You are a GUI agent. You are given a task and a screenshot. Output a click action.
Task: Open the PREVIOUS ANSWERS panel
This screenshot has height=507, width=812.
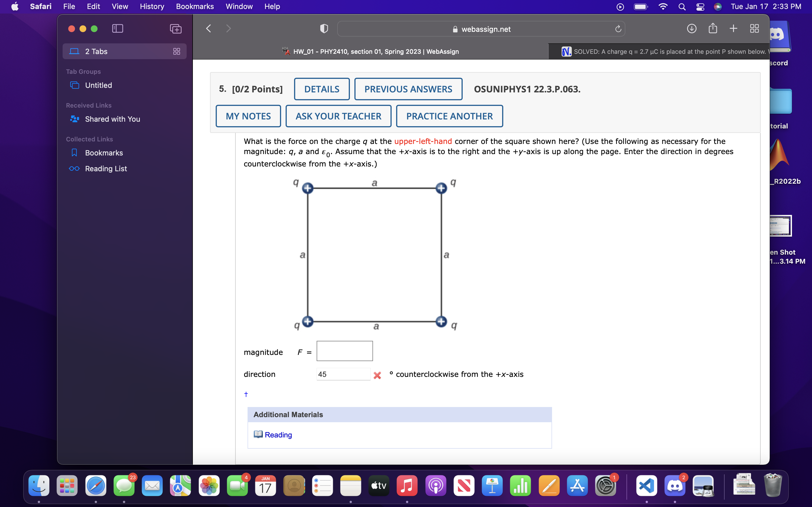pos(408,89)
